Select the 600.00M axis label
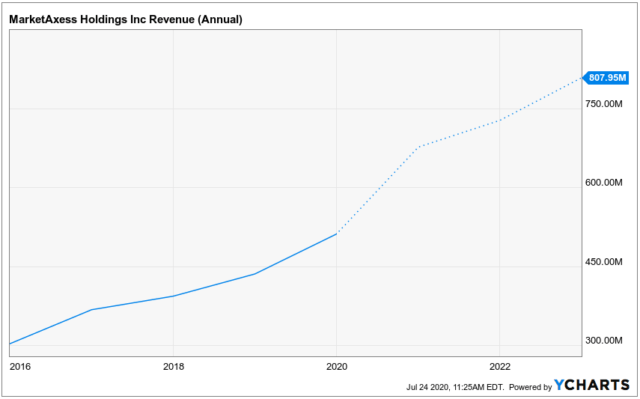The image size is (640, 399). pyautogui.click(x=604, y=182)
